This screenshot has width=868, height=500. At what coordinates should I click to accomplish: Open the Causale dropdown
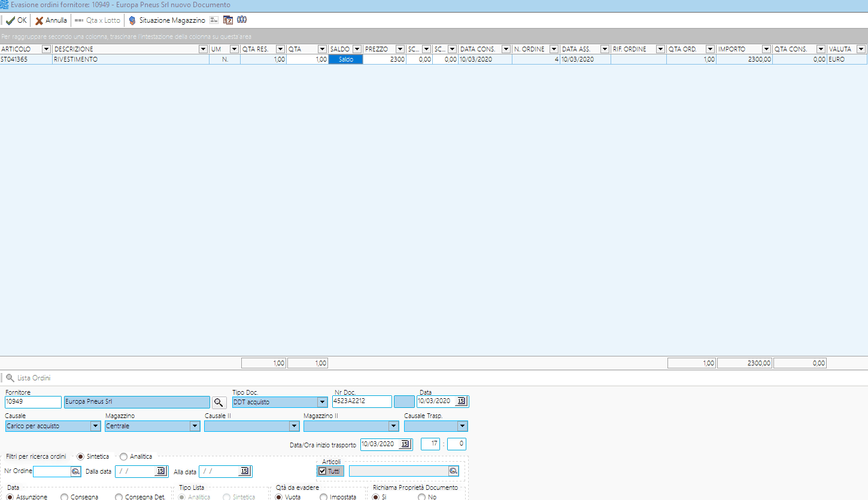[x=96, y=426]
